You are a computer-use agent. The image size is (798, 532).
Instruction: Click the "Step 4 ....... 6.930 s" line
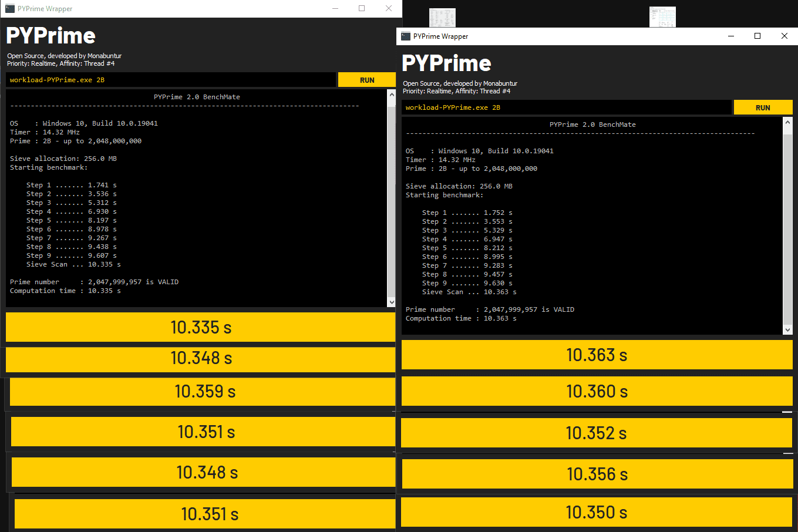pos(72,211)
